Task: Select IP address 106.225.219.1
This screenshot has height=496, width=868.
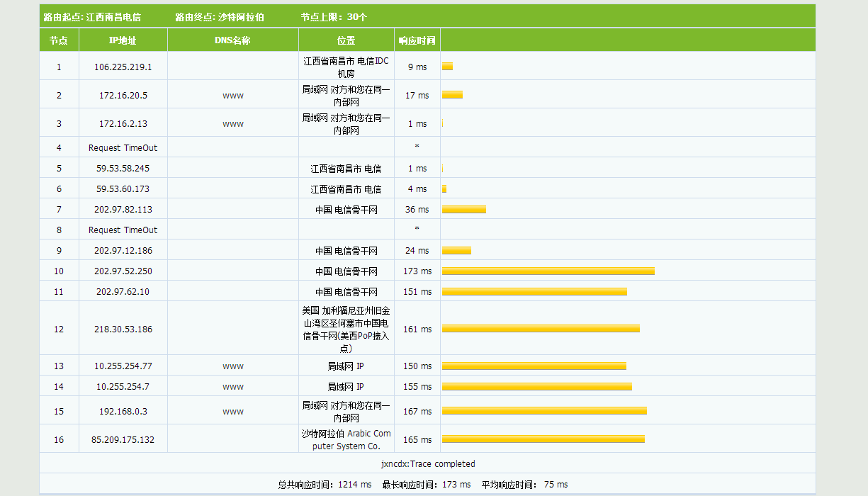Action: 123,67
